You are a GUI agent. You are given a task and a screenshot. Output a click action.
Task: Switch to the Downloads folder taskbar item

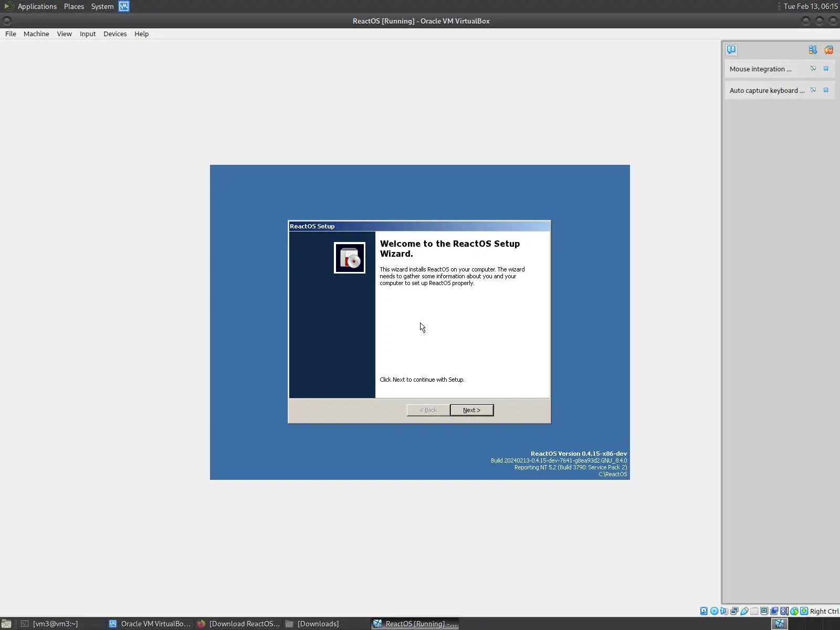click(326, 624)
